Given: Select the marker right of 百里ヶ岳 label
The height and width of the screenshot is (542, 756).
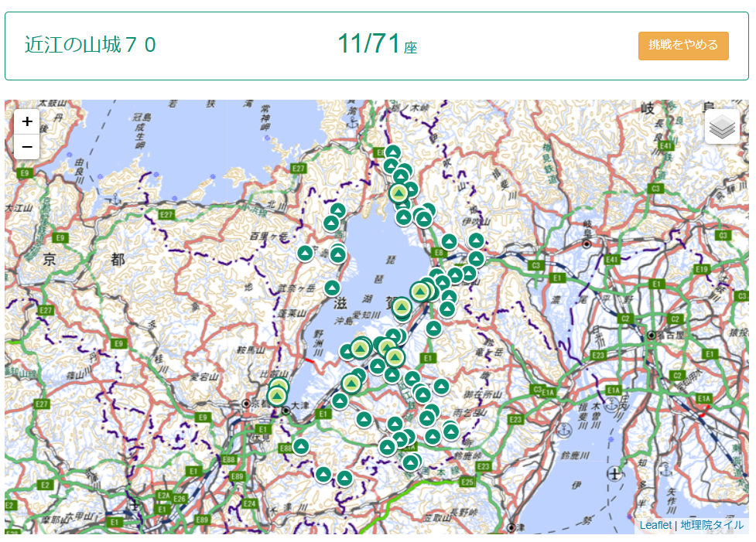Looking at the screenshot, I should pyautogui.click(x=306, y=253).
